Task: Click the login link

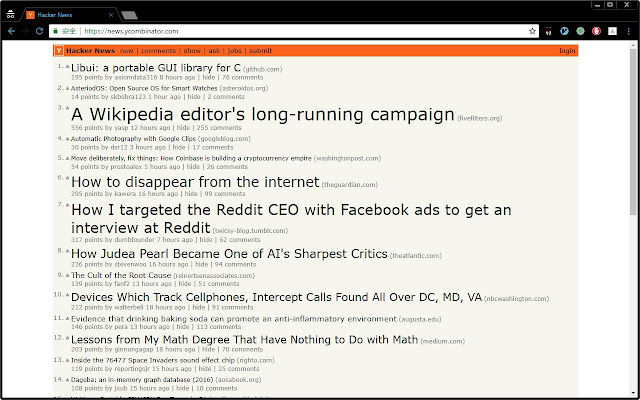Action: click(567, 51)
